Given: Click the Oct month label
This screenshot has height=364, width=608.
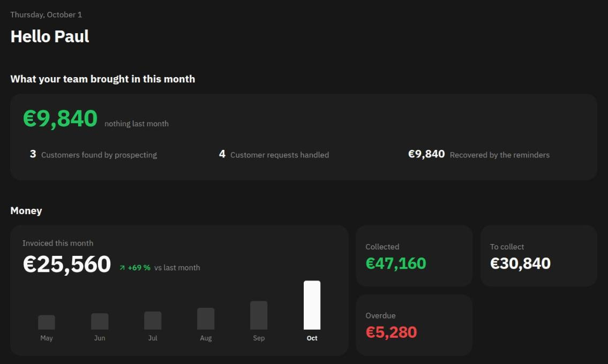Looking at the screenshot, I should 312,338.
